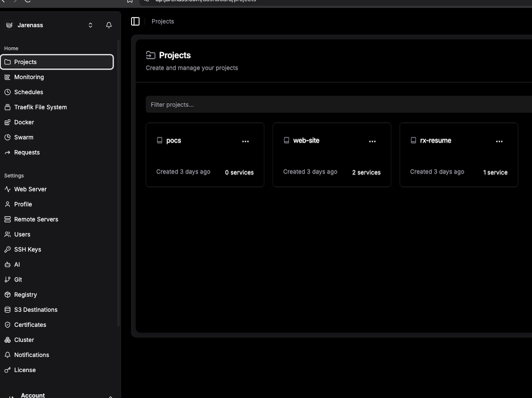Click the notifications bell icon
Image resolution: width=532 pixels, height=398 pixels.
click(x=109, y=25)
